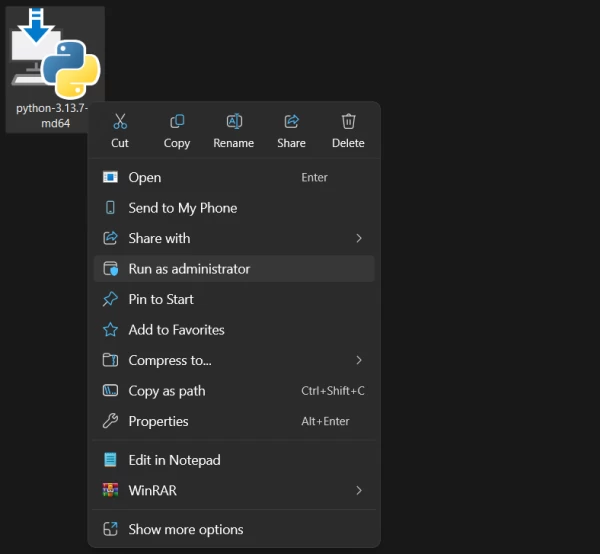This screenshot has height=554, width=600.
Task: Open Edit in Notepad
Action: point(174,460)
